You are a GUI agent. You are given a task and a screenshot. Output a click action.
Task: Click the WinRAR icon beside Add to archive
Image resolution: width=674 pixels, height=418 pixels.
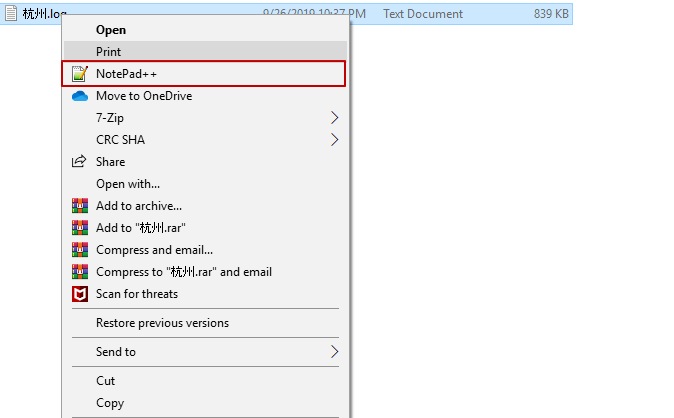(80, 206)
